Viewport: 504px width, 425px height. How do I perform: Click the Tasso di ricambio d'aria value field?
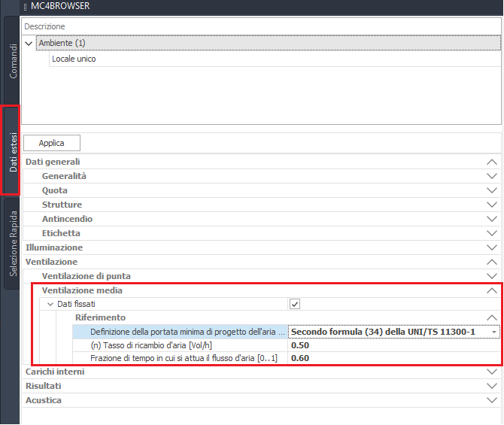pyautogui.click(x=393, y=345)
